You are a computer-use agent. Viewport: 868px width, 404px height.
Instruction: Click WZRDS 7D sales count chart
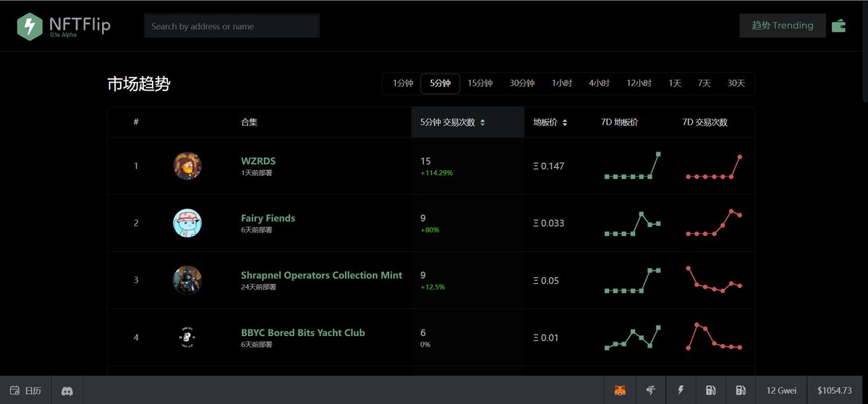click(x=714, y=166)
